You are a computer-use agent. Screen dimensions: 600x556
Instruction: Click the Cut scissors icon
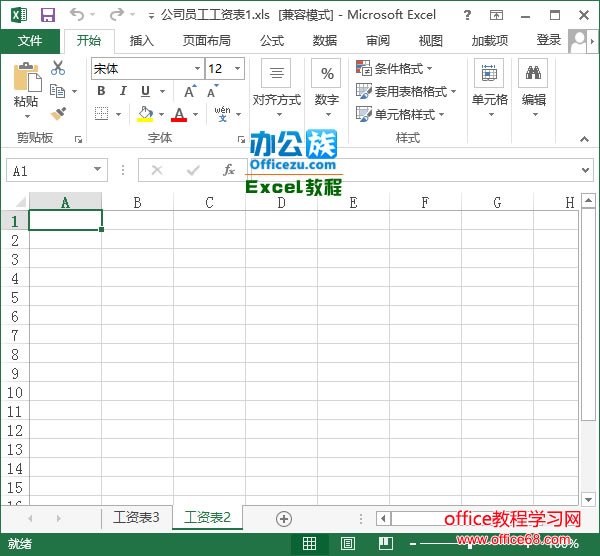tap(58, 68)
